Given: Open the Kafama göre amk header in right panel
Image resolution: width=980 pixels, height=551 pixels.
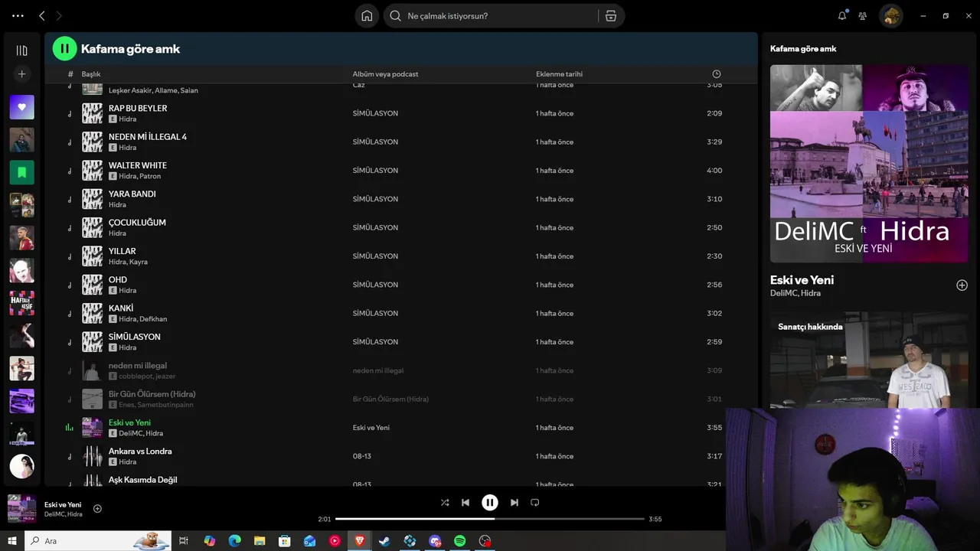Looking at the screenshot, I should tap(803, 48).
